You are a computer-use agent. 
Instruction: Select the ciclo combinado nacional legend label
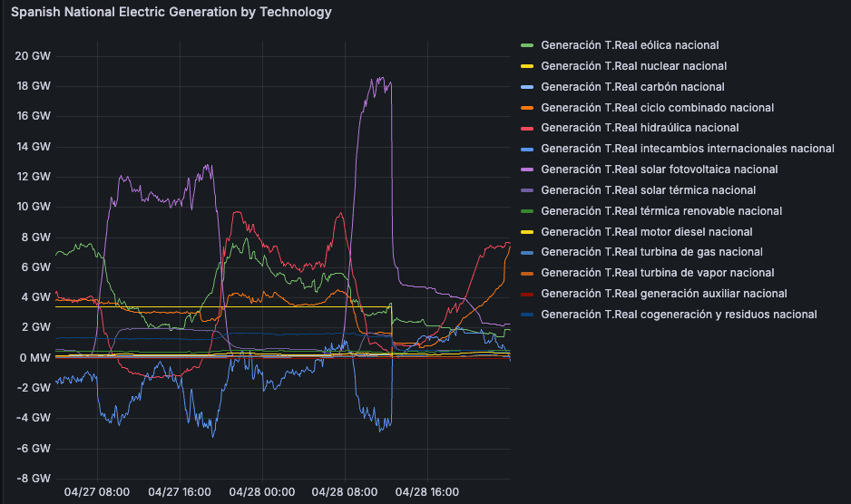click(x=657, y=107)
